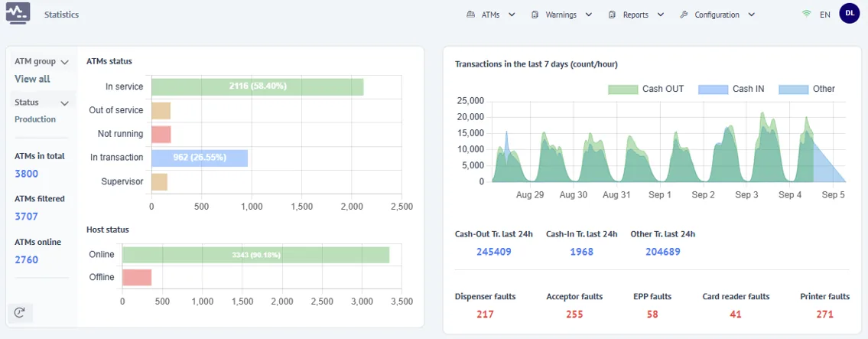Screen dimensions: 868x339
Task: Click Cash-Out transactions value 245409
Action: (494, 252)
